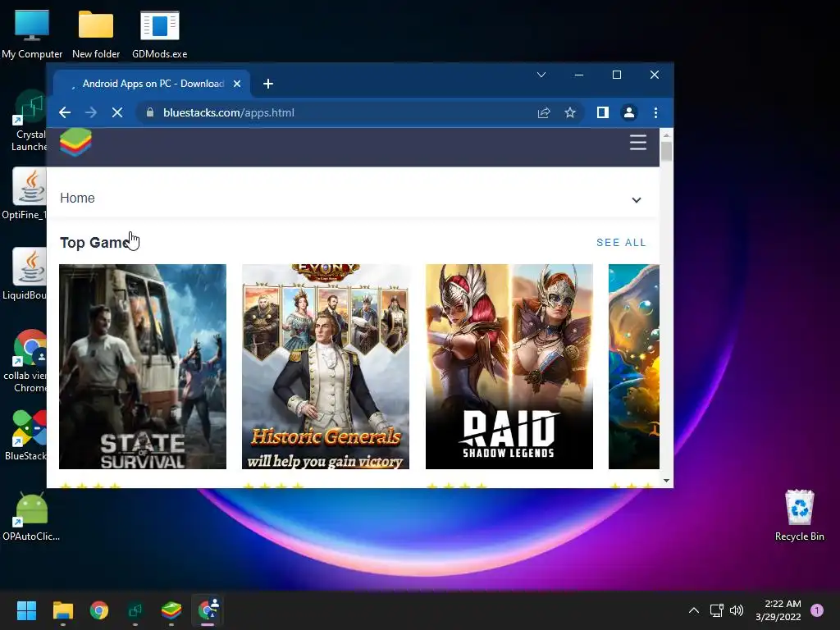840x630 pixels.
Task: Open clock and date panel
Action: pos(778,610)
